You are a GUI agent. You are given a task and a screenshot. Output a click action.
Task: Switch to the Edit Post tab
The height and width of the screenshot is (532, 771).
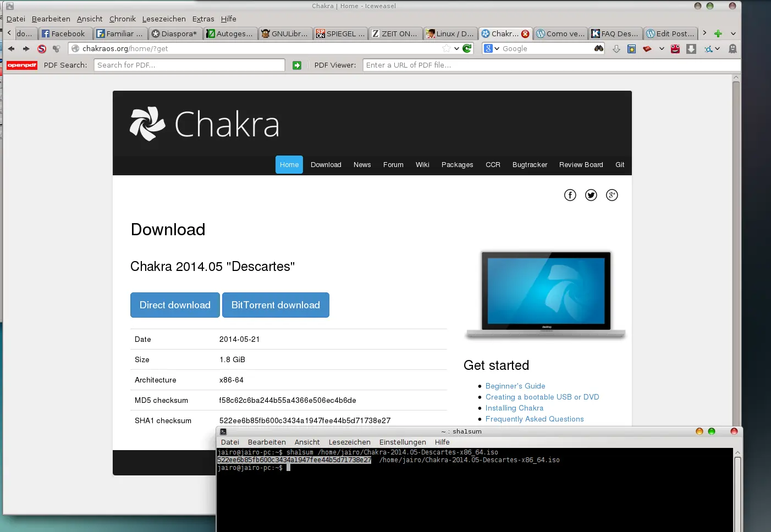[x=670, y=34]
